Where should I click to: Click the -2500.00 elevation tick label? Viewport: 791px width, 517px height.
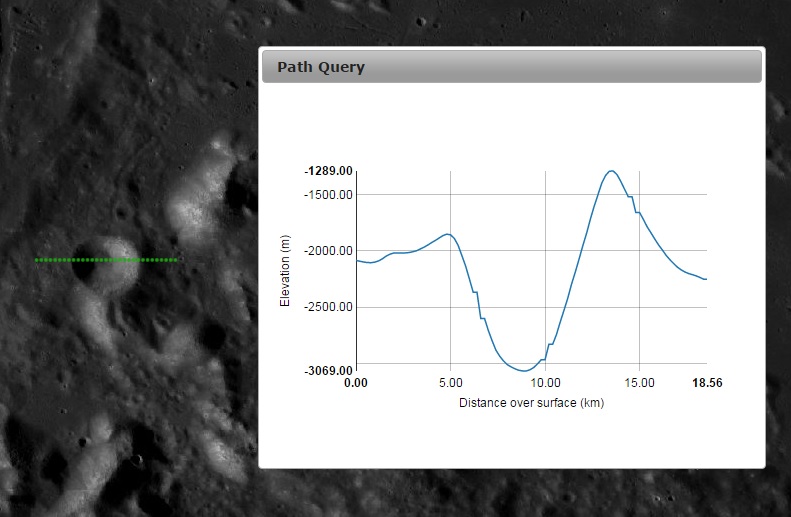[329, 307]
